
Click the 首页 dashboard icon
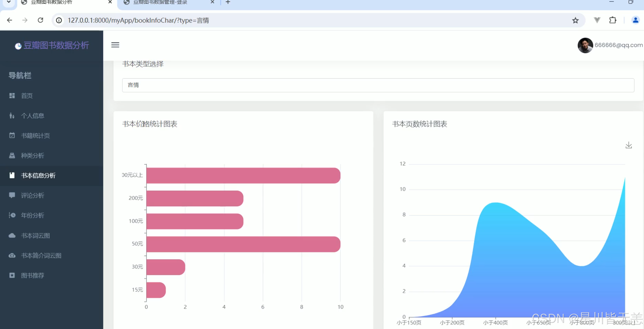(12, 96)
